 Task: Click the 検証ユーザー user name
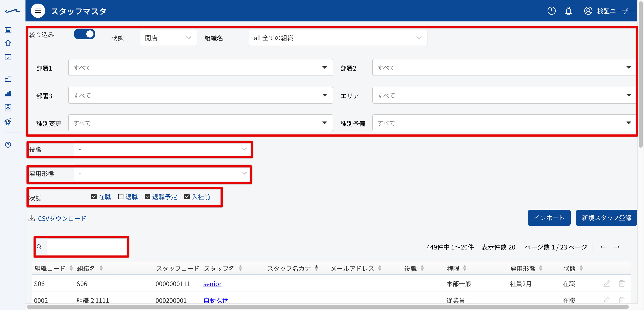coord(616,11)
